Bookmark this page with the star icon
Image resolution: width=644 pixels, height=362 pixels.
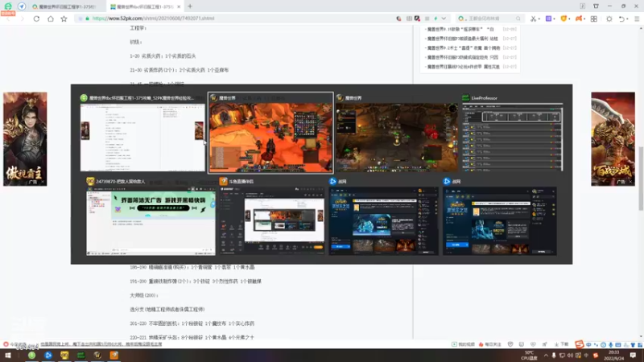pyautogui.click(x=64, y=19)
